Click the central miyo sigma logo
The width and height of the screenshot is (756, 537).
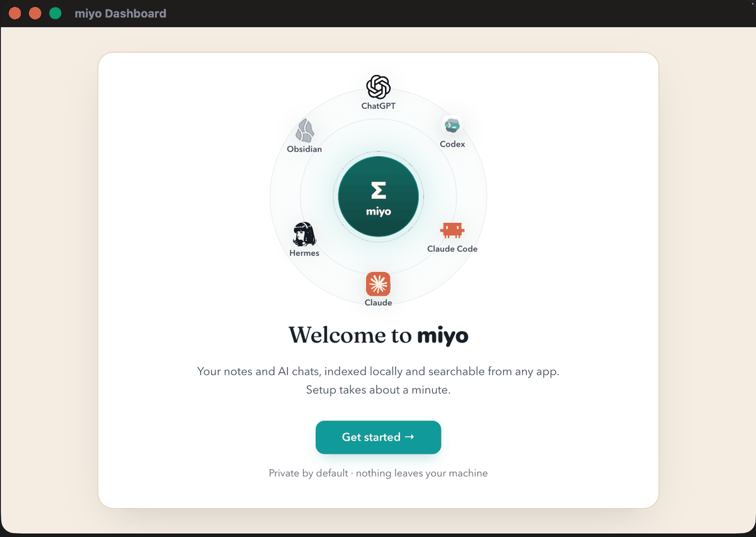(x=378, y=196)
